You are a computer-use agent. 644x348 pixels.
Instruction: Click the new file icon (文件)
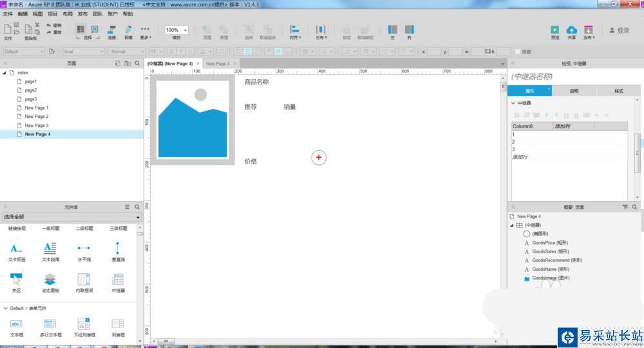(x=7, y=30)
